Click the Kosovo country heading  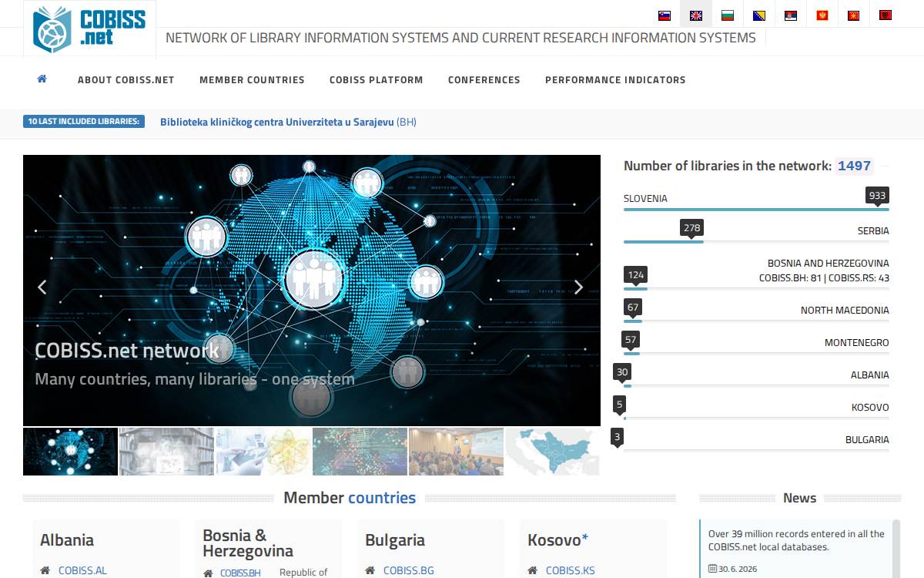point(554,540)
